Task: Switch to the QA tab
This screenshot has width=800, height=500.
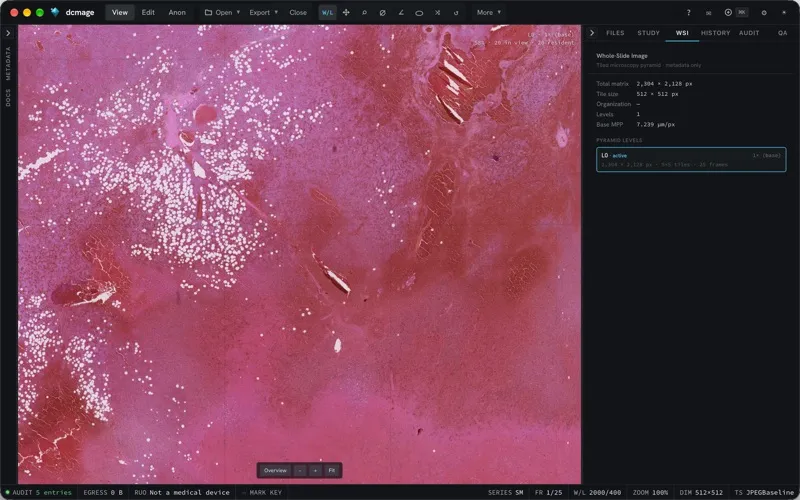Action: pyautogui.click(x=782, y=33)
